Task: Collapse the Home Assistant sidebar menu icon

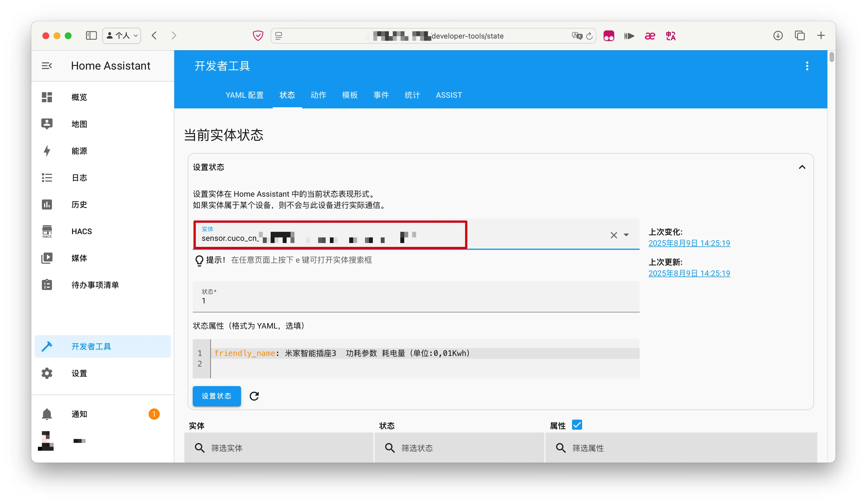Action: tap(47, 66)
